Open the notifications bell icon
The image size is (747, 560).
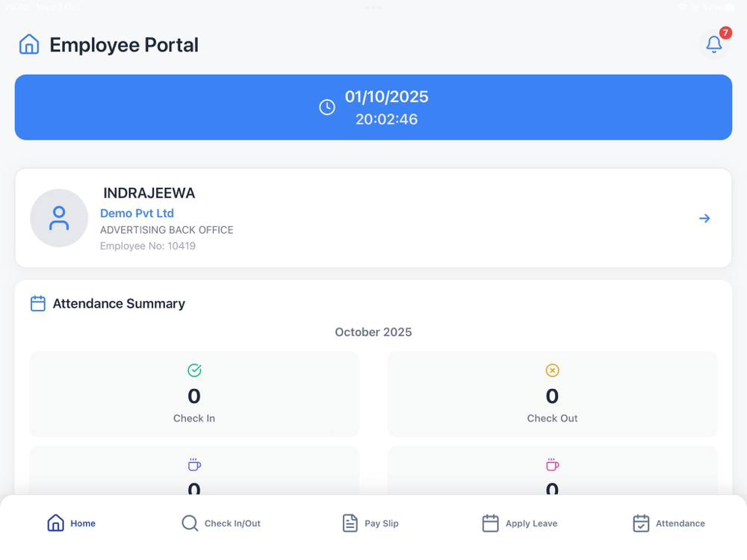(x=714, y=44)
